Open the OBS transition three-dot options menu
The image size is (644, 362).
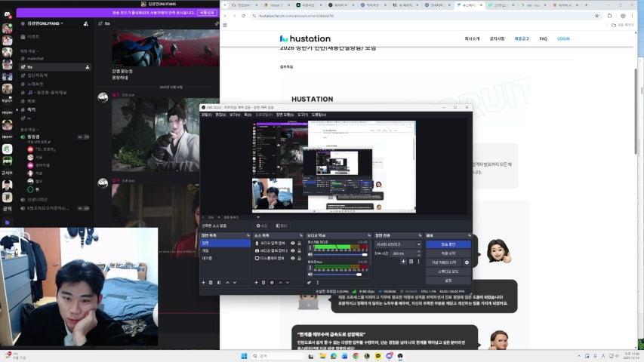pyautogui.click(x=418, y=262)
